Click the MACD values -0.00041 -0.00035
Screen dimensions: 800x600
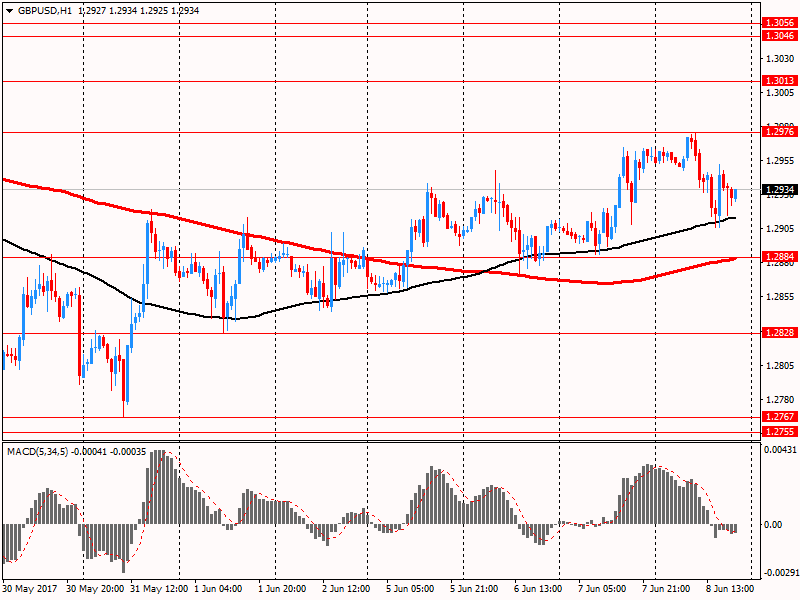click(109, 452)
